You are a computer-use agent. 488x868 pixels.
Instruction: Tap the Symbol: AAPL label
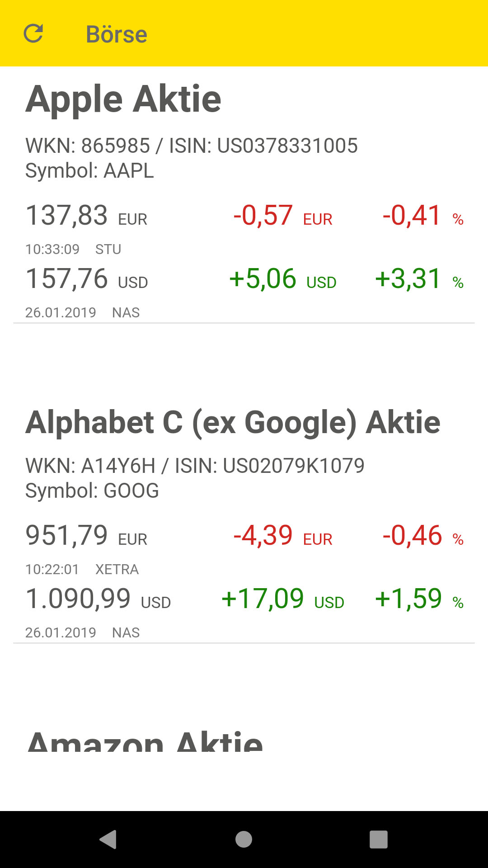(x=89, y=171)
